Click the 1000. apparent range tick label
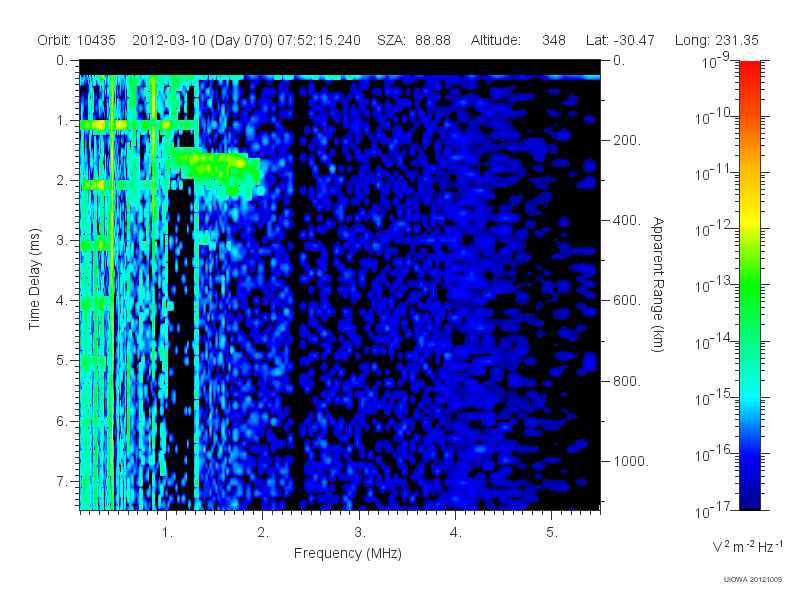This screenshot has width=800, height=600. point(631,461)
